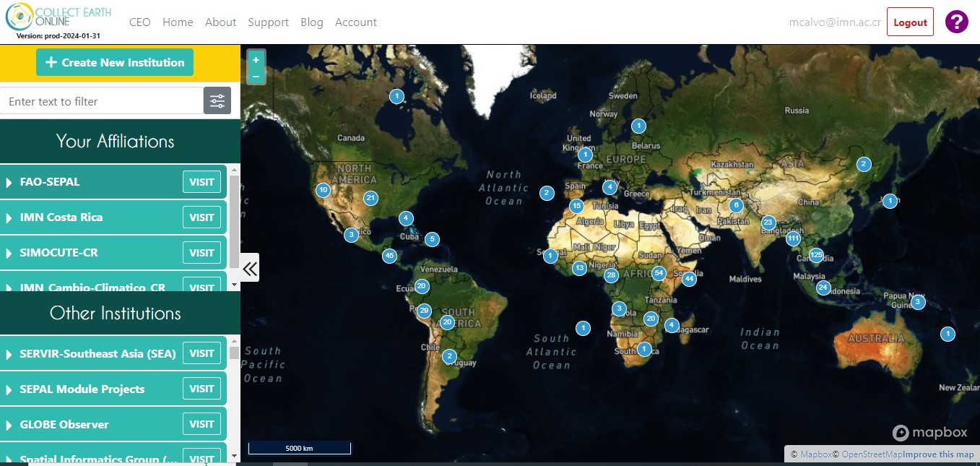The height and width of the screenshot is (466, 980).
Task: Open the filter options slider icon
Action: tap(217, 101)
